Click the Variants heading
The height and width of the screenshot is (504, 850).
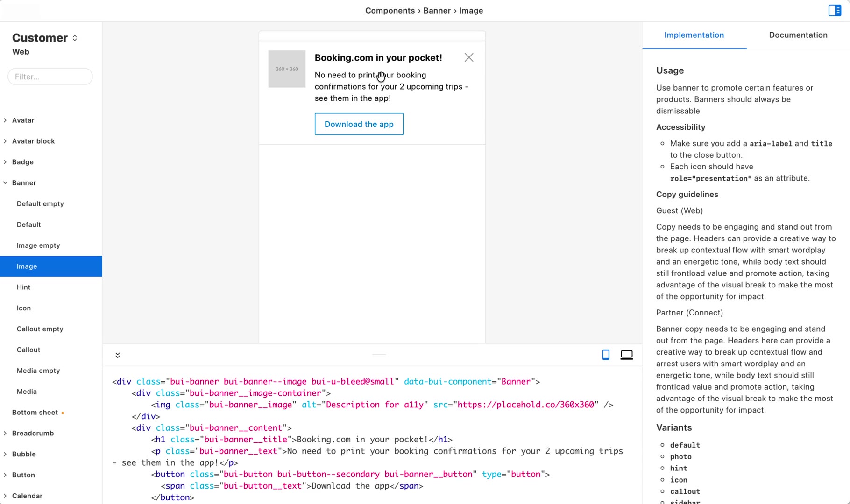pos(674,427)
